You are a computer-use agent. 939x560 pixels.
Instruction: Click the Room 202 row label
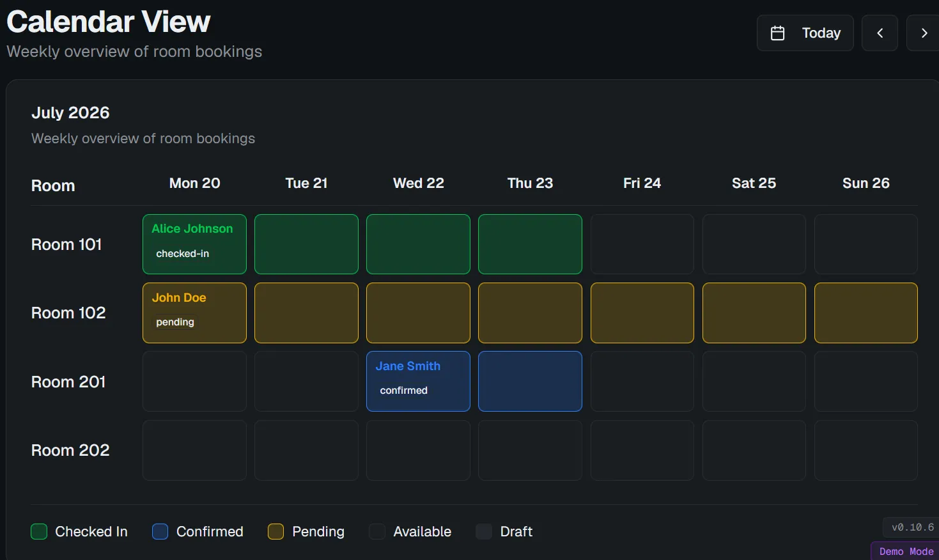pos(70,450)
